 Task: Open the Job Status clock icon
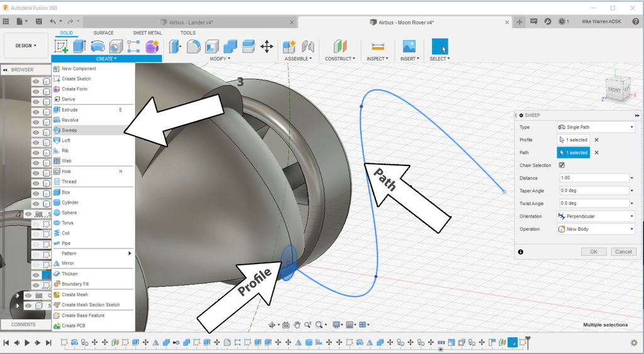pyautogui.click(x=562, y=21)
